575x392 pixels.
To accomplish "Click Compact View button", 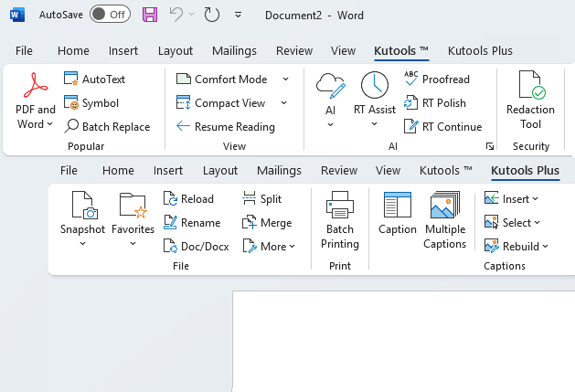I will 220,103.
